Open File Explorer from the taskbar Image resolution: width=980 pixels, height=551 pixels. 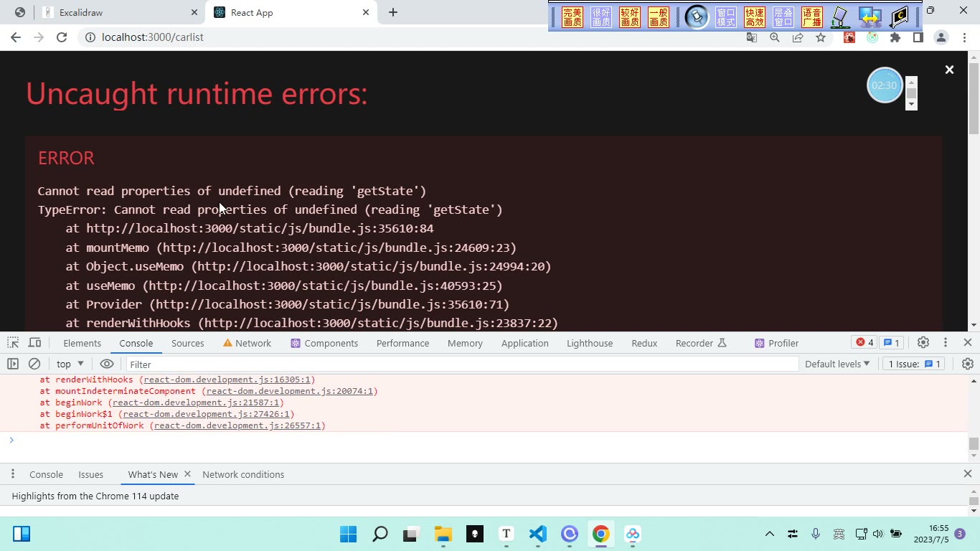click(443, 534)
